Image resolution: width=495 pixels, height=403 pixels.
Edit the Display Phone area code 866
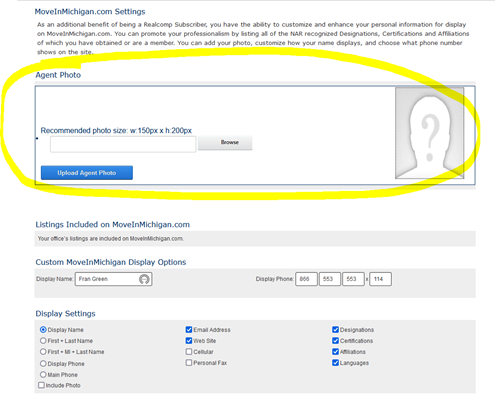pyautogui.click(x=306, y=279)
